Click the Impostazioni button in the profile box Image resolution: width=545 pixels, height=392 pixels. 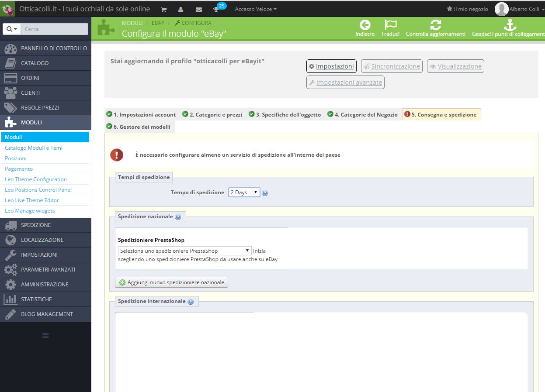[331, 66]
